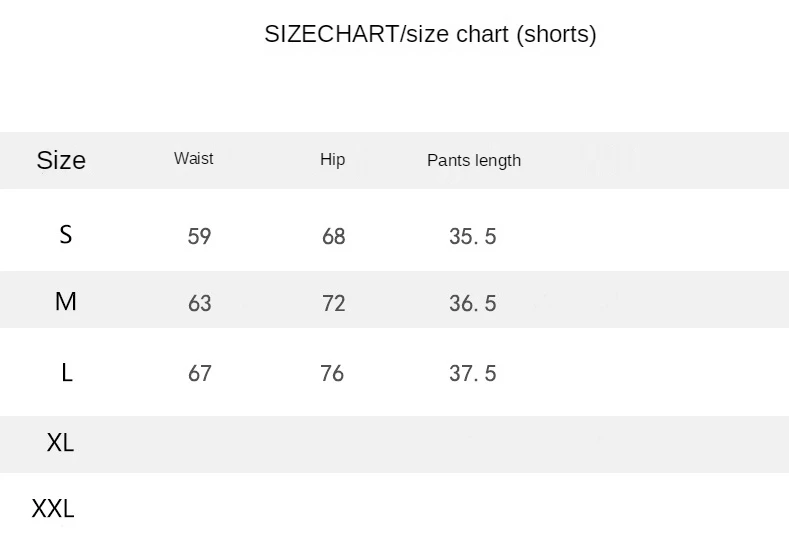Click pants length value 37.5

point(472,374)
